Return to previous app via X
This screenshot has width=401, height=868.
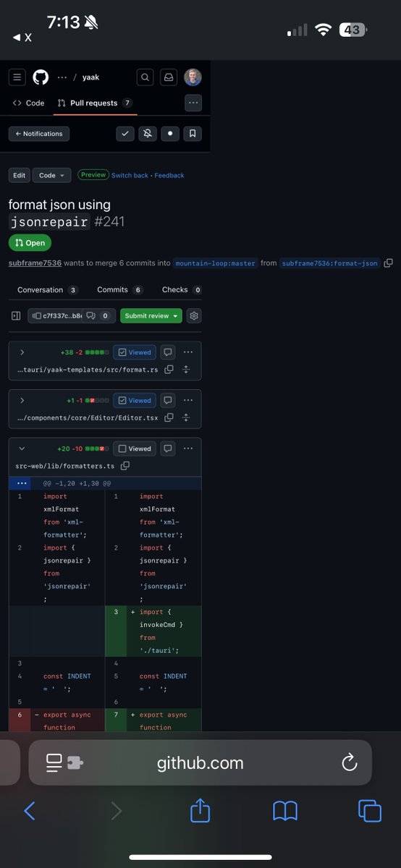pos(22,38)
